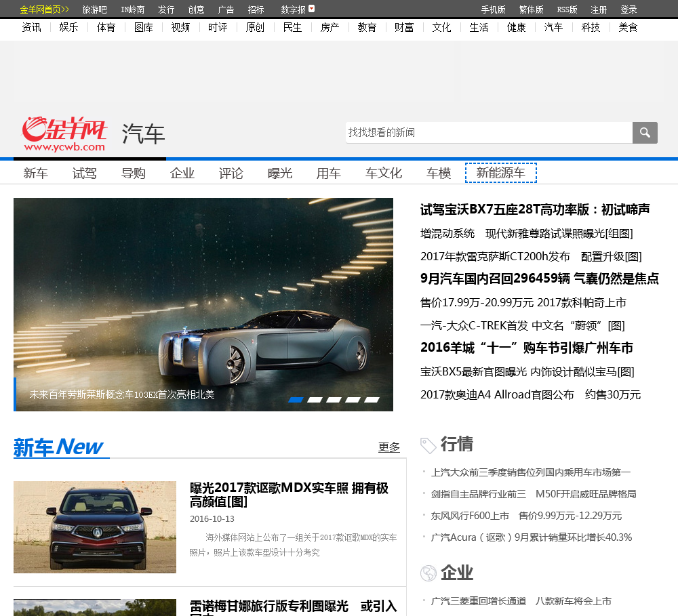Image resolution: width=678 pixels, height=616 pixels.
Task: Click 手机版 in top bar
Action: [494, 9]
